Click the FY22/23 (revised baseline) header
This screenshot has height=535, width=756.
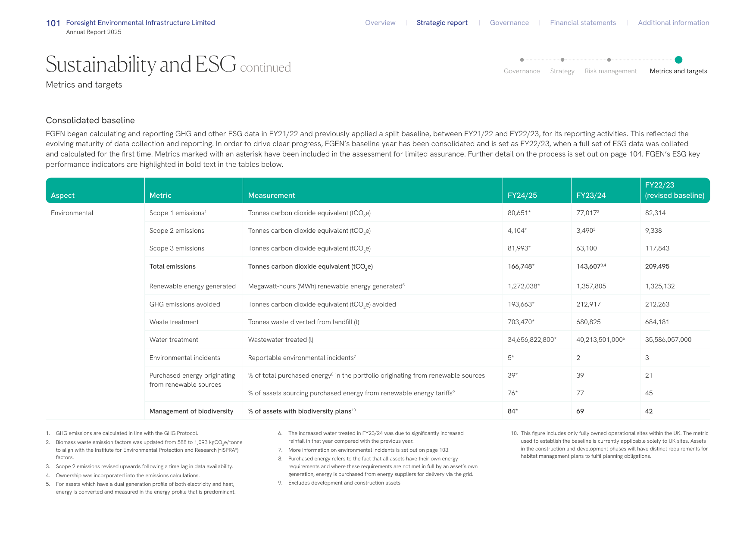tap(675, 190)
